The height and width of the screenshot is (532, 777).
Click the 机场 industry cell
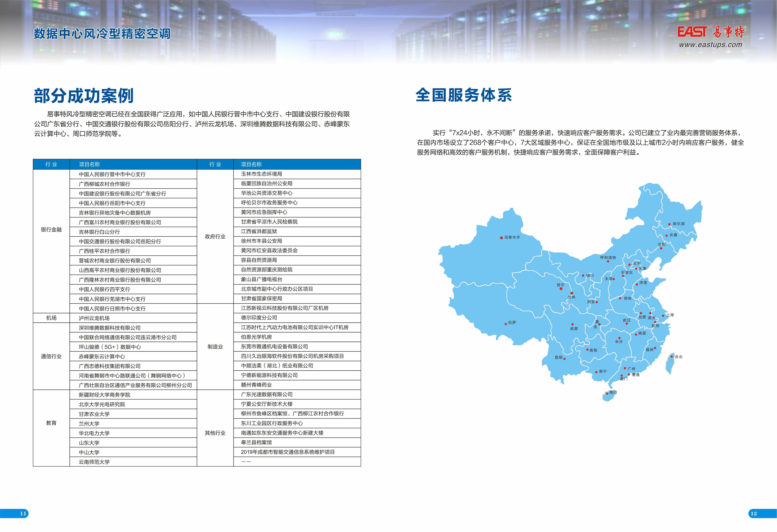point(51,318)
